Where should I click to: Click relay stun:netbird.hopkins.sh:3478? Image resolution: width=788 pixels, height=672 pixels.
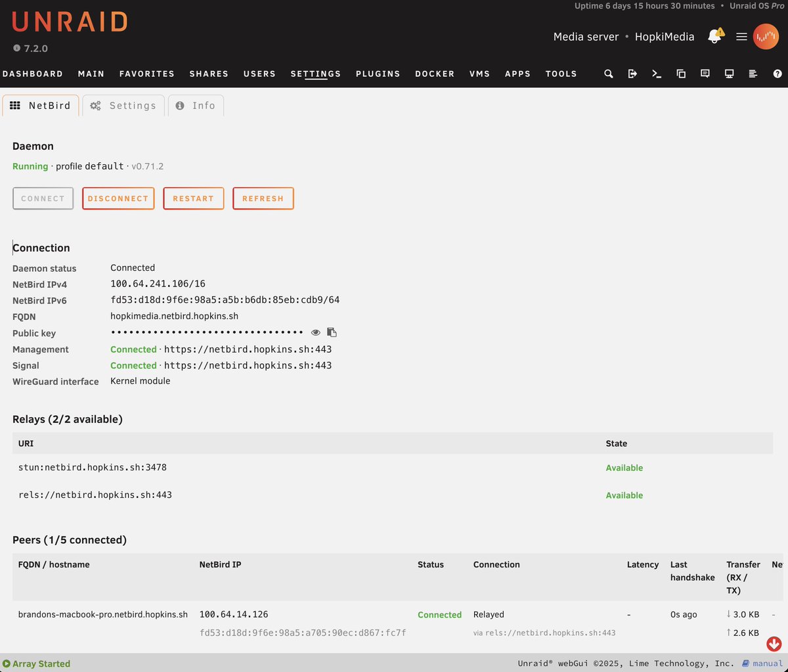click(93, 468)
